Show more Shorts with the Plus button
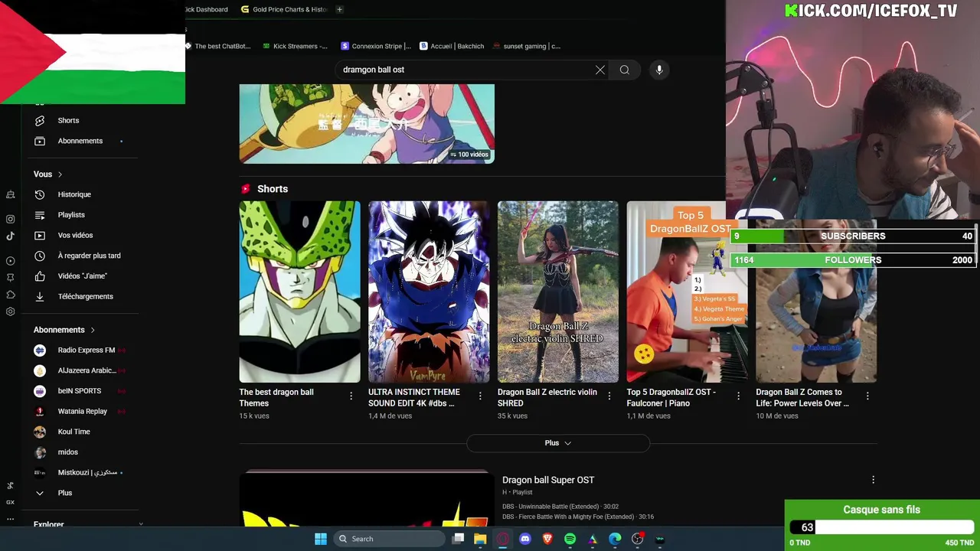 click(x=557, y=443)
